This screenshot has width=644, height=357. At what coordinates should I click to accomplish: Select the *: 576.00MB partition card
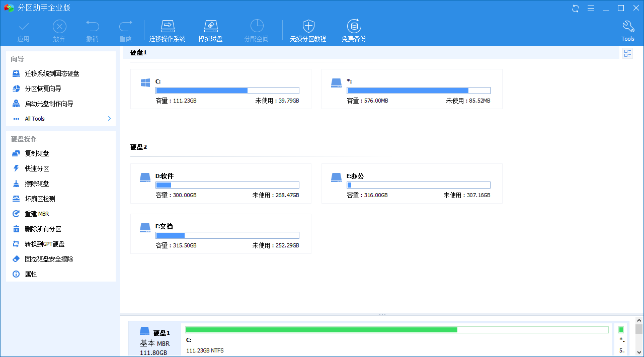point(412,89)
